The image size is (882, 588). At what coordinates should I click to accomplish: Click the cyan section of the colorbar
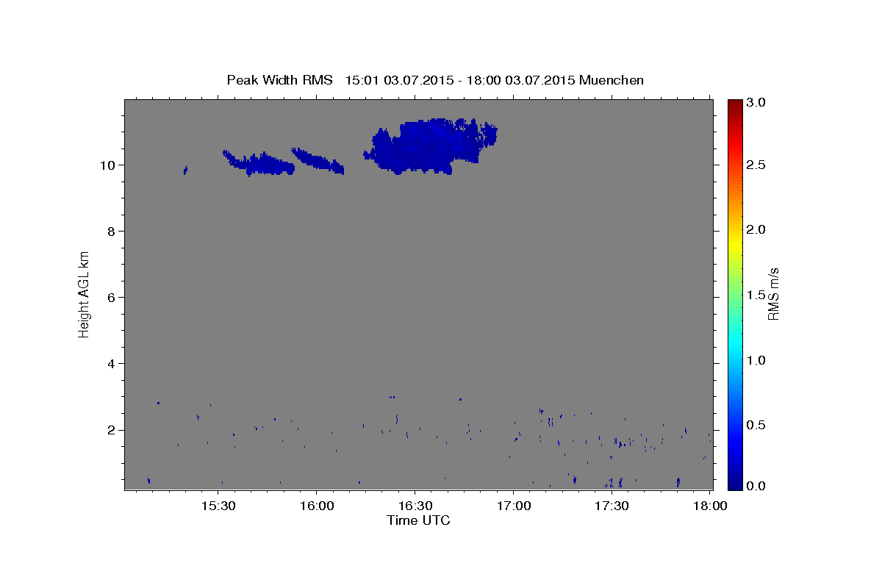click(x=735, y=342)
